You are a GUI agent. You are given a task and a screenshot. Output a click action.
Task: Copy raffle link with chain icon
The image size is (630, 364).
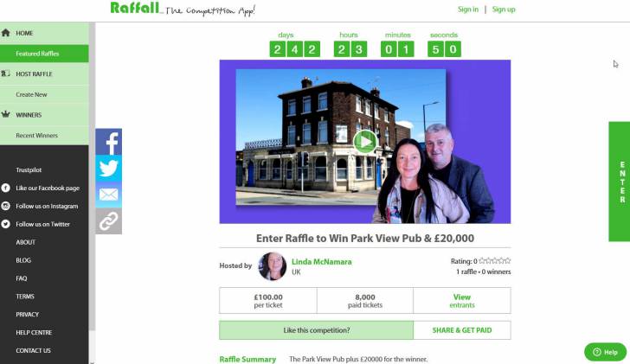(108, 221)
